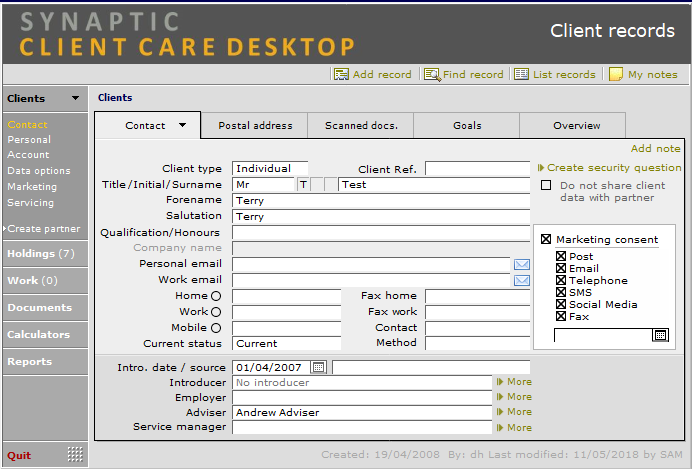Click the Create security question link

pos(614,168)
